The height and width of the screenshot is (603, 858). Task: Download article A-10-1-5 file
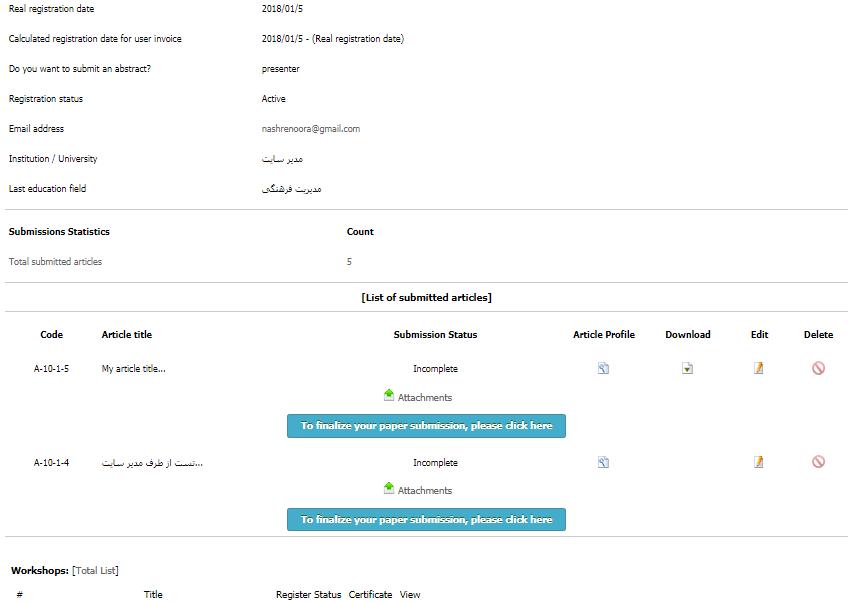click(x=687, y=369)
